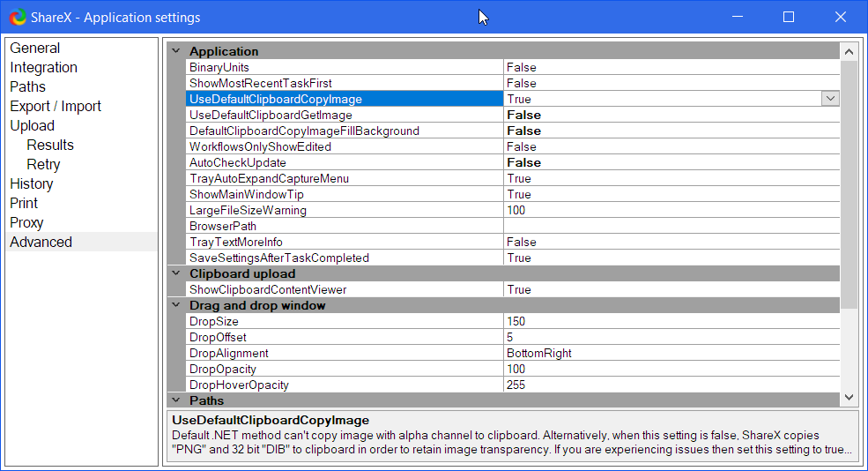Collapse the Drag and drop window category
The width and height of the screenshot is (868, 471).
176,305
